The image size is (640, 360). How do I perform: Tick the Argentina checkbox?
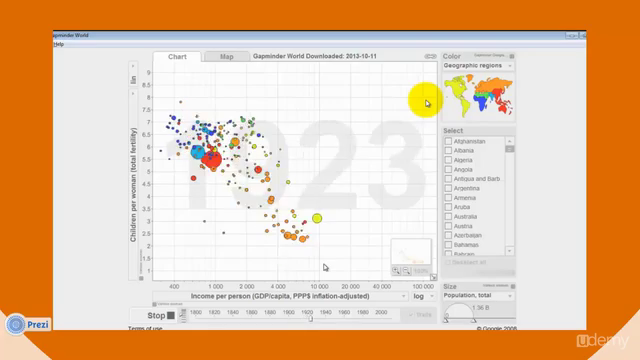pyautogui.click(x=448, y=188)
